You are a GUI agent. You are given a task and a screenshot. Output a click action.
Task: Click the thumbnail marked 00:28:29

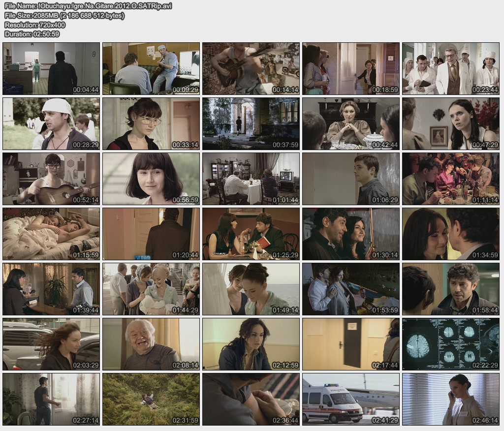coord(51,123)
